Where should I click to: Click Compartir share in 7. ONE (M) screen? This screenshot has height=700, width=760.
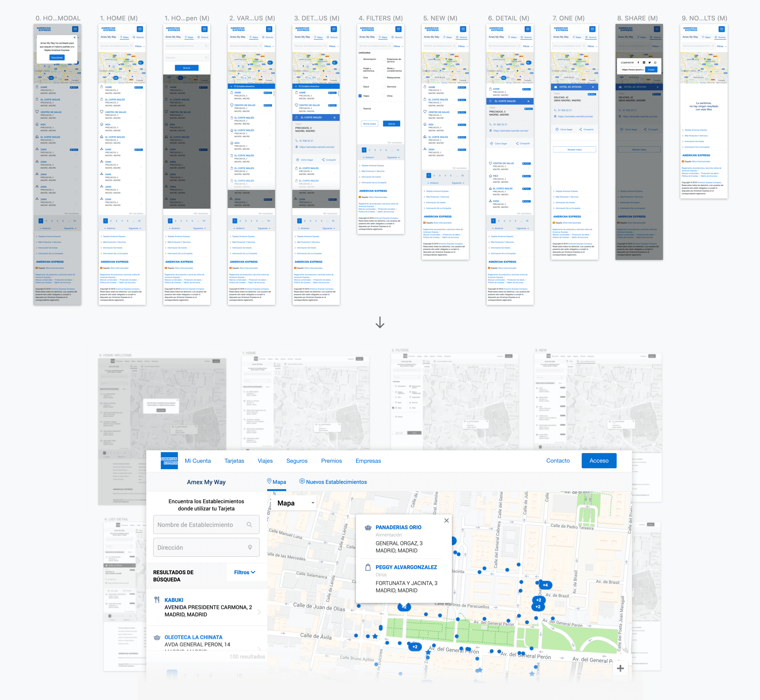tap(586, 130)
